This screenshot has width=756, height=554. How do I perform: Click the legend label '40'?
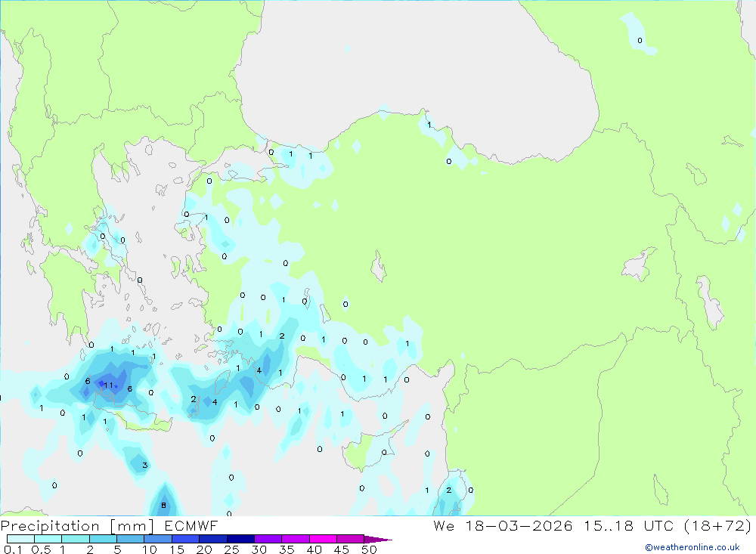314,549
